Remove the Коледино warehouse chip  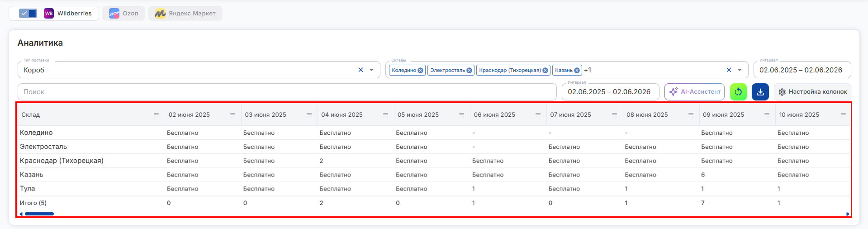420,70
